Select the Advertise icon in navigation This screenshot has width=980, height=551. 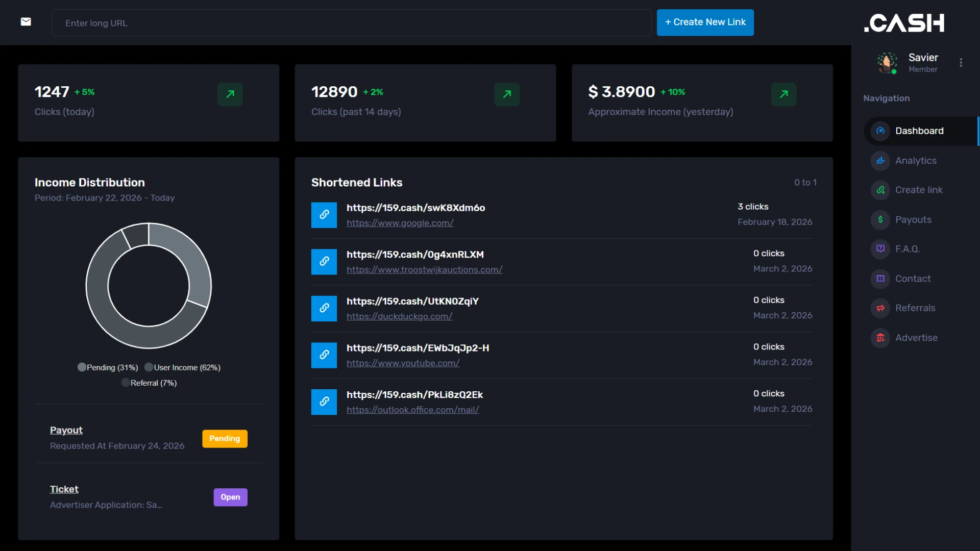(x=880, y=337)
